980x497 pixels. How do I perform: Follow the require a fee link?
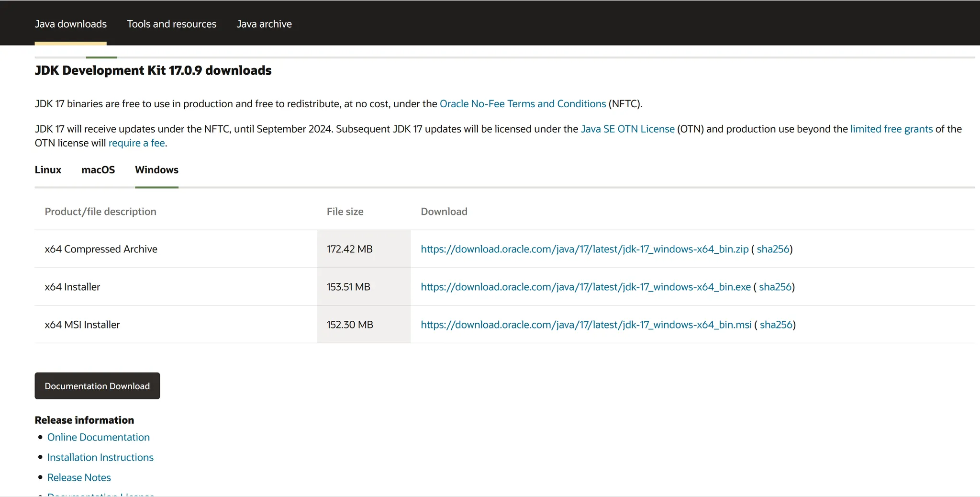point(136,143)
